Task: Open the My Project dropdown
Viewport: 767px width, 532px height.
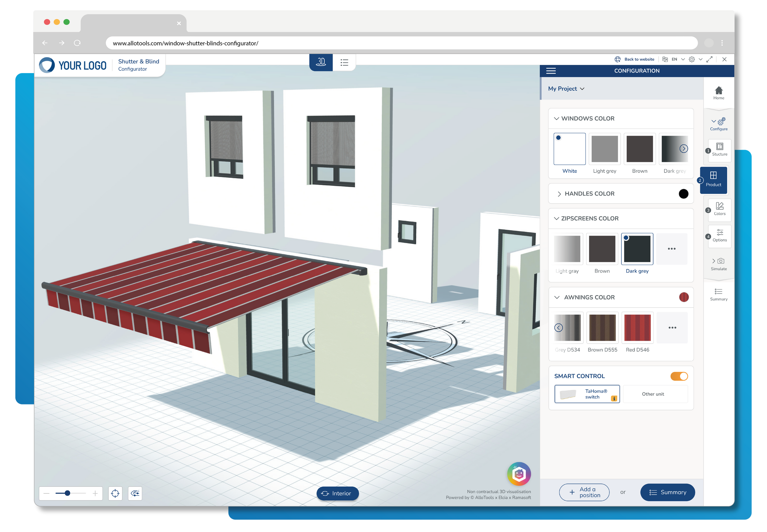Action: [566, 88]
